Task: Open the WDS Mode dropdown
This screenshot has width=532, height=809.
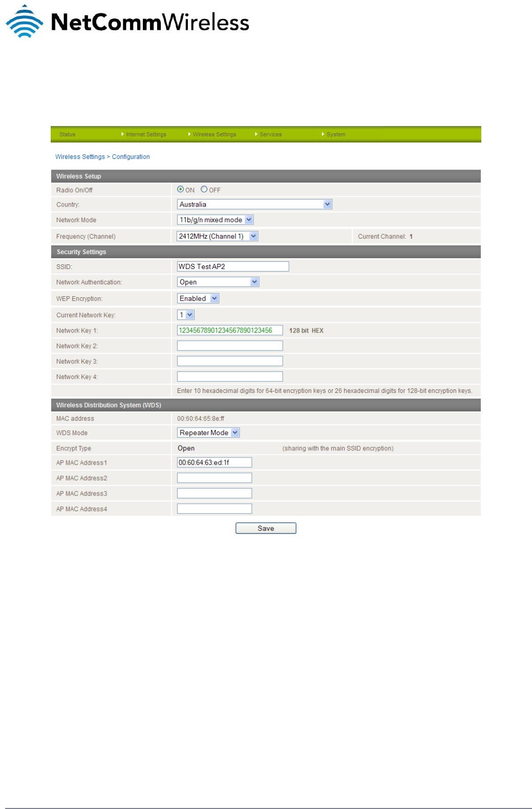Action: (208, 433)
